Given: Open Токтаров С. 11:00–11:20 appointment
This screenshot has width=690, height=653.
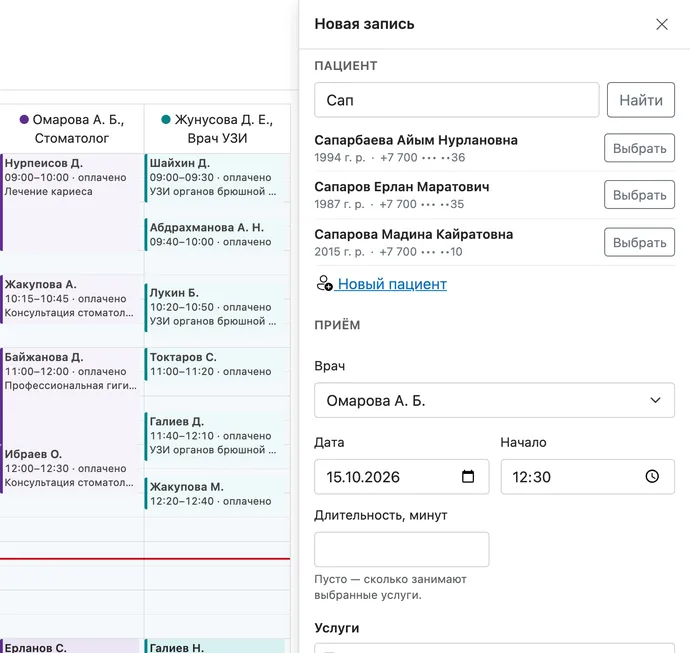Looking at the screenshot, I should (217, 364).
